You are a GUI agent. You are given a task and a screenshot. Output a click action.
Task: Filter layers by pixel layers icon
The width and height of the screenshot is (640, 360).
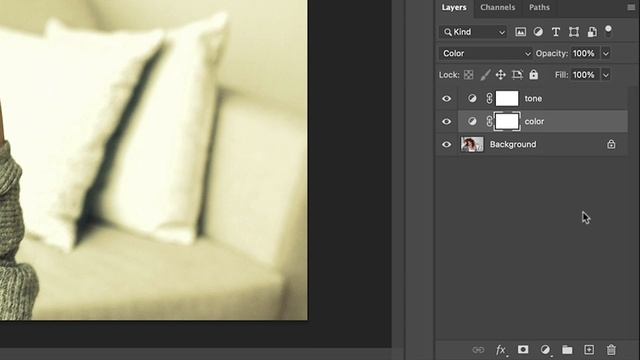520,32
